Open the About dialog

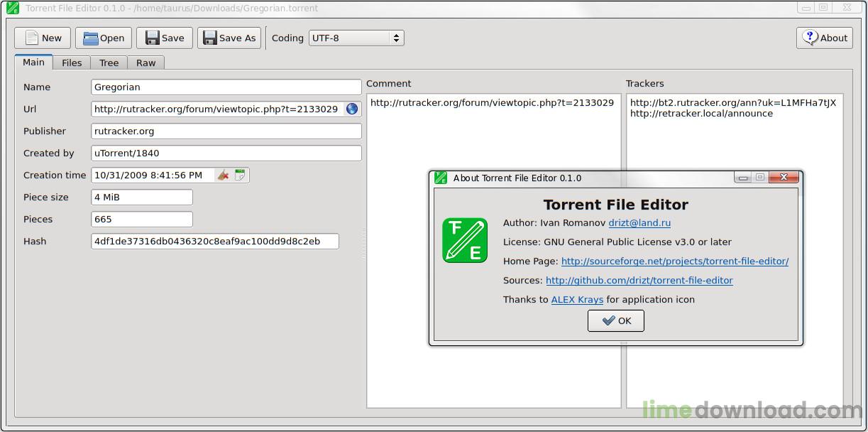pos(824,38)
